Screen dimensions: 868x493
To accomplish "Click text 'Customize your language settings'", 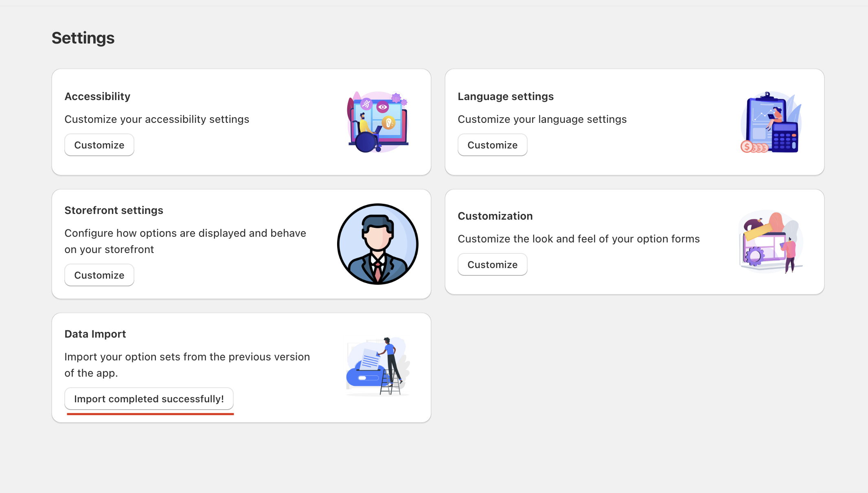I will tap(542, 119).
